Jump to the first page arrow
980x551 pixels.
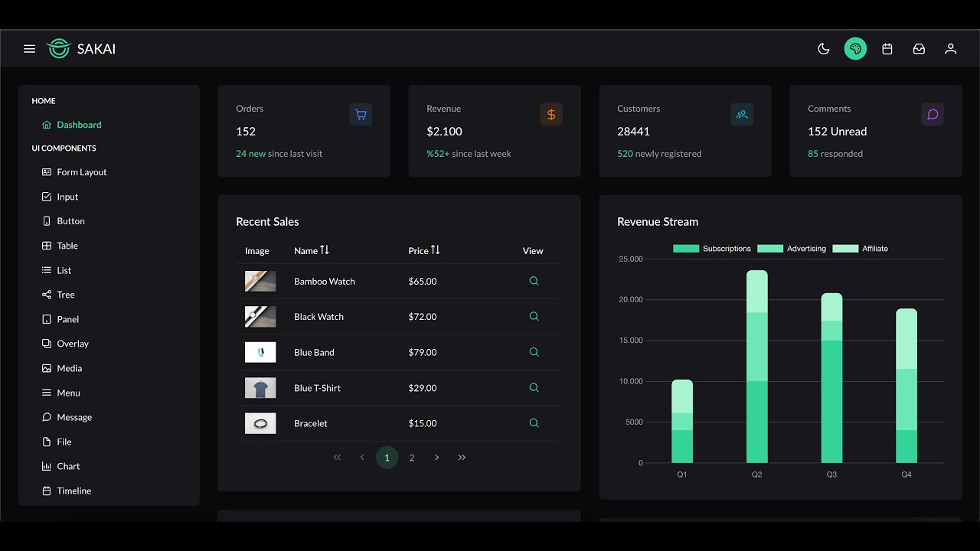point(337,458)
